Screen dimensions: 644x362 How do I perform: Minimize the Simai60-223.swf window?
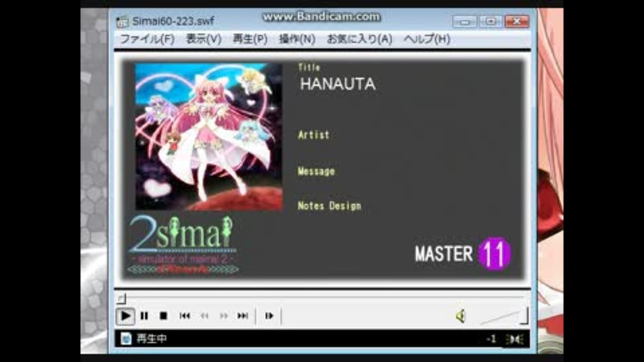pyautogui.click(x=464, y=21)
